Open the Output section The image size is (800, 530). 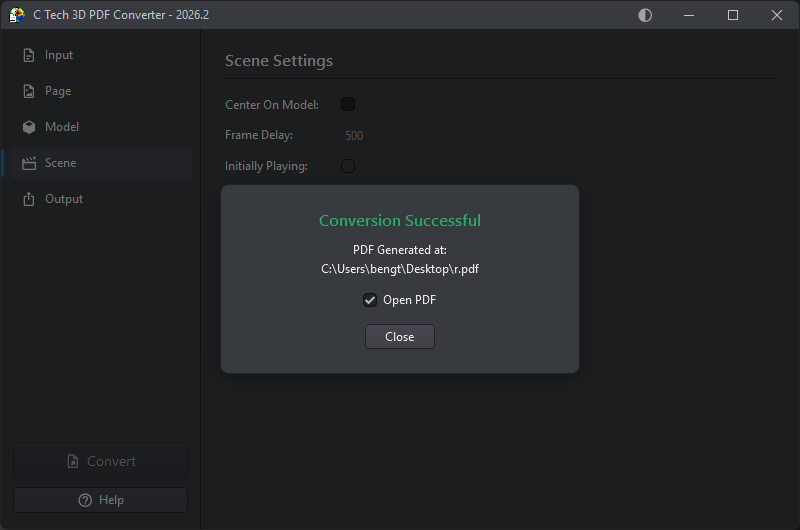(x=101, y=199)
